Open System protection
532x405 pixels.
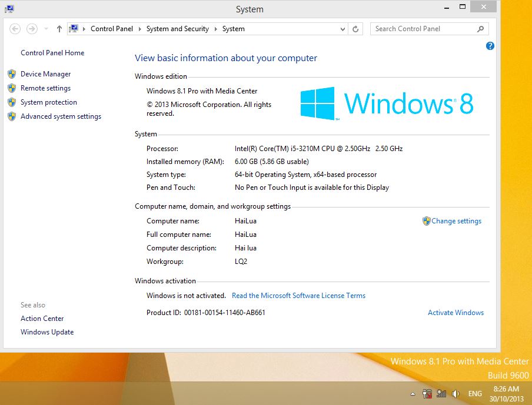click(x=48, y=102)
